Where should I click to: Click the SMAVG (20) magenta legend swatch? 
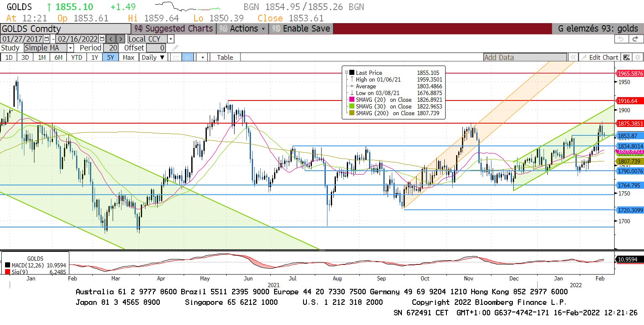click(352, 100)
